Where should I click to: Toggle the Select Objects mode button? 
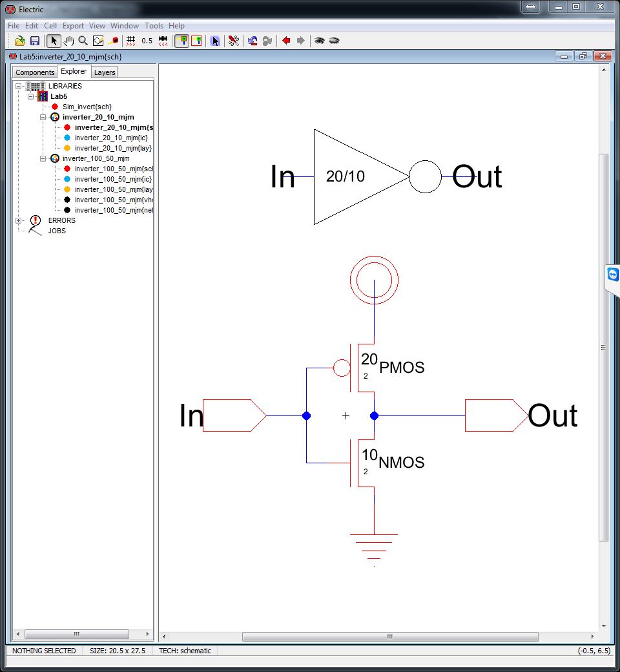coord(182,41)
